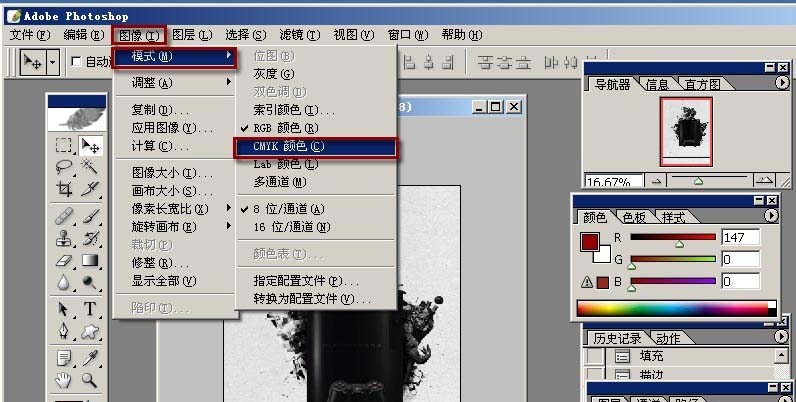The width and height of the screenshot is (796, 402).
Task: Switch to the 信息 tab
Action: (x=657, y=84)
